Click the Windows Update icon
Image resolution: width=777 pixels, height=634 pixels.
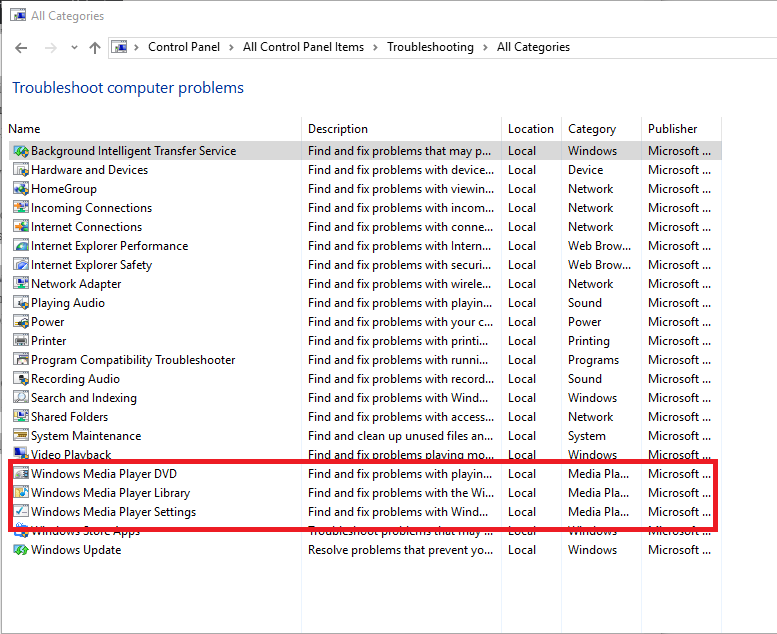point(21,550)
